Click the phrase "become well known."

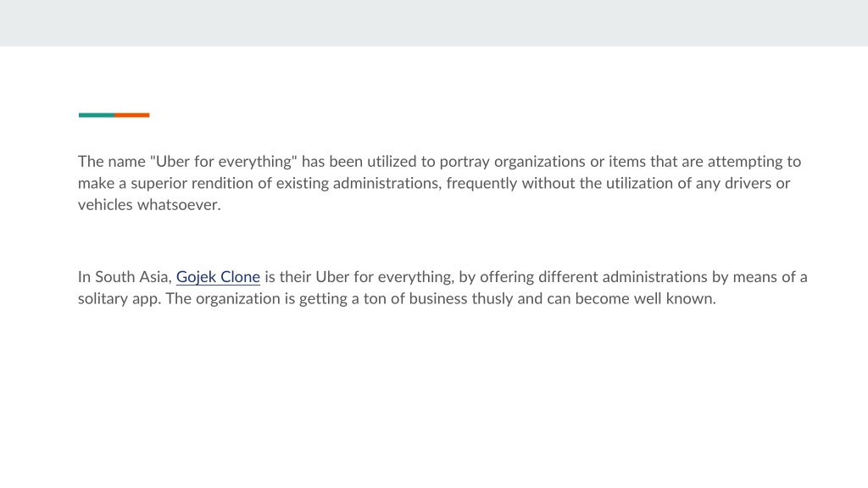click(x=645, y=299)
